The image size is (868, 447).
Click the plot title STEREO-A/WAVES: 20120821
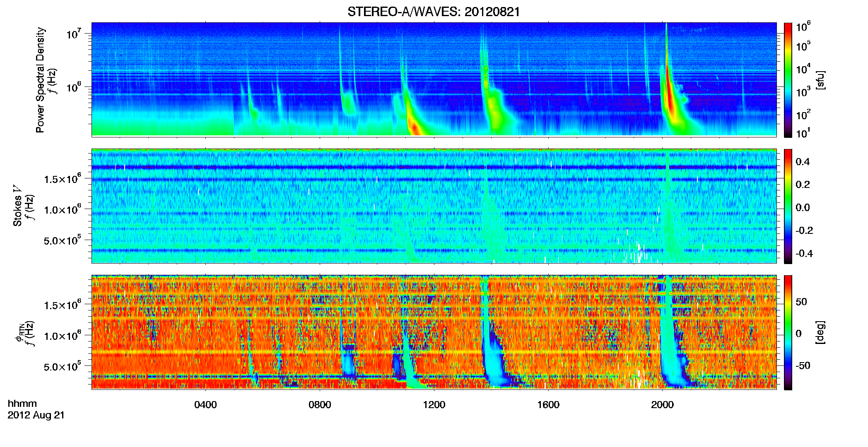[x=434, y=12]
